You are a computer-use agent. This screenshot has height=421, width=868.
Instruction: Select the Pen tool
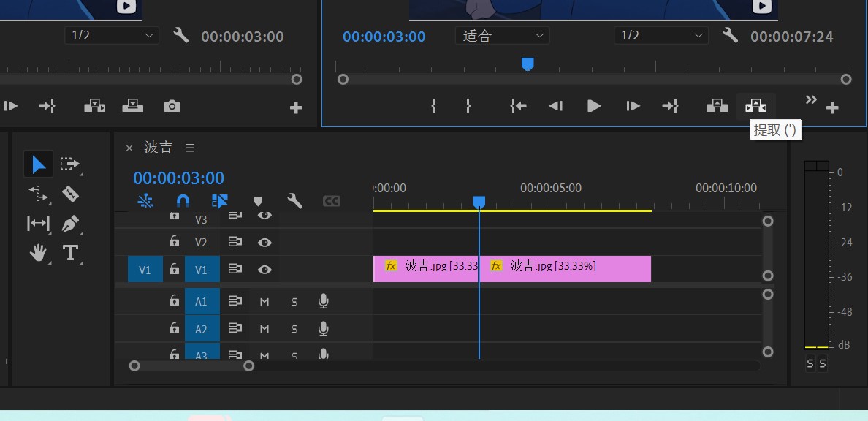click(x=69, y=224)
